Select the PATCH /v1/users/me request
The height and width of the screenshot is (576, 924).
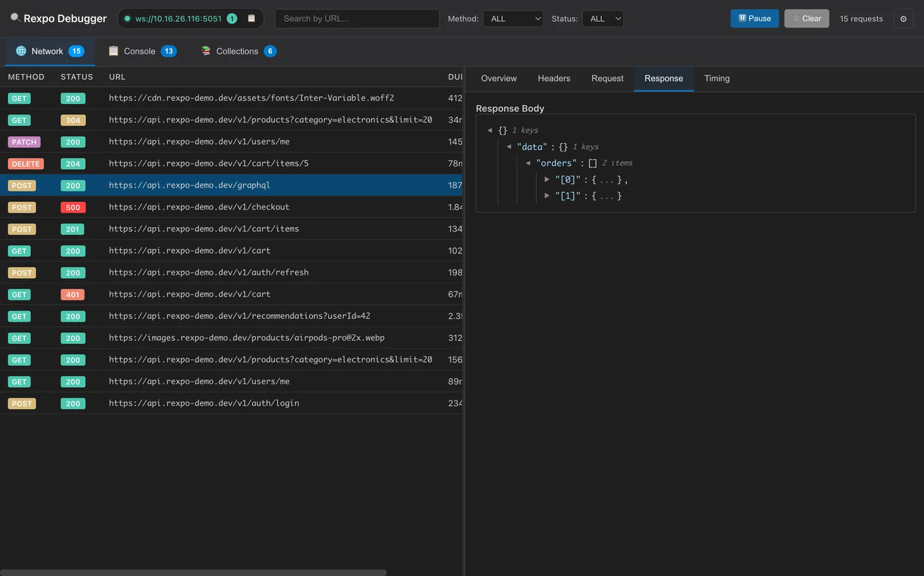point(231,141)
